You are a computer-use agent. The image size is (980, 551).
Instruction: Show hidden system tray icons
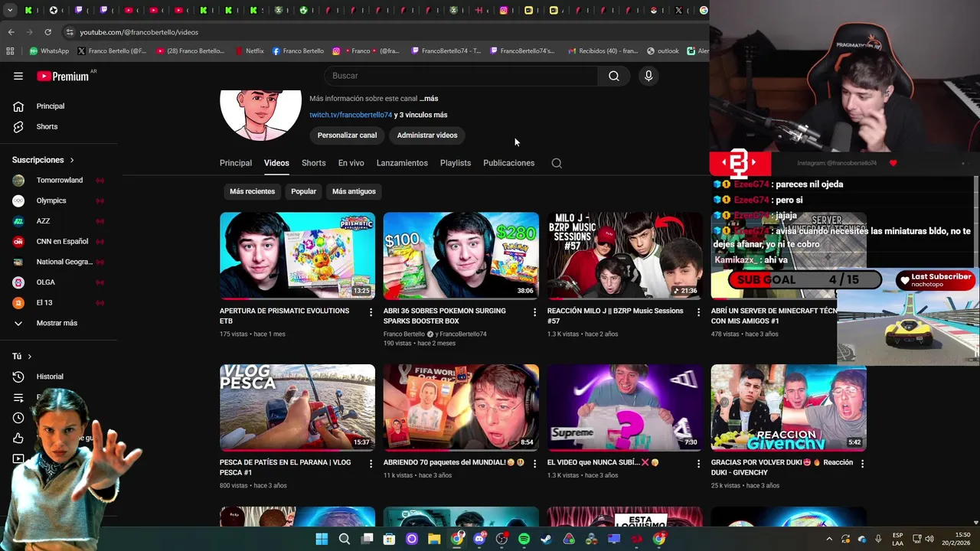[x=829, y=539]
